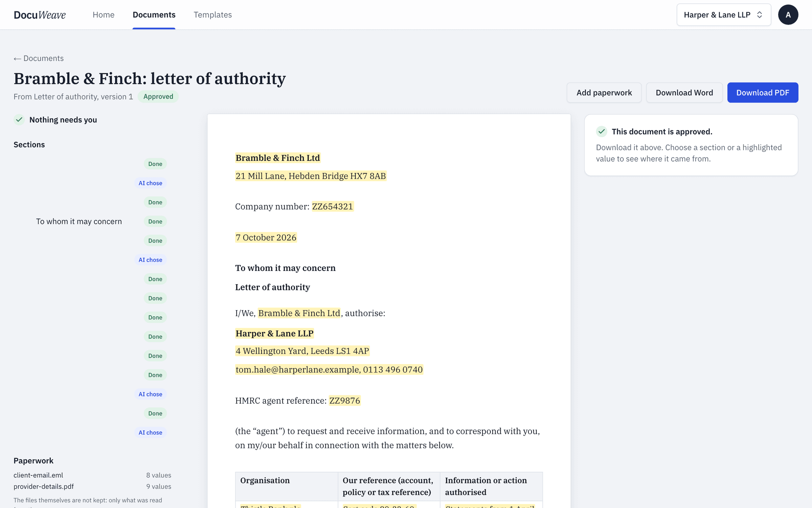Screen dimensions: 812x508
Task: Click highlighted value "Bramble & Finch Ltd" at letter top
Action: (x=278, y=158)
